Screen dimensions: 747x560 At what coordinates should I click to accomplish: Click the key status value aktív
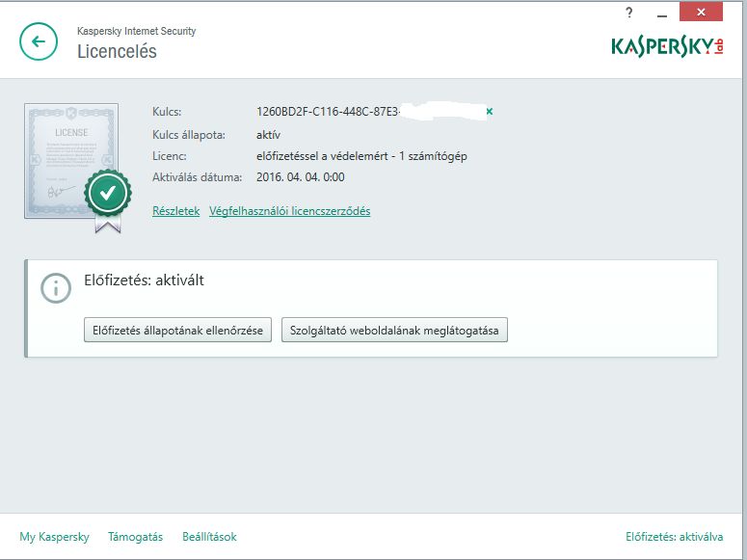[268, 135]
